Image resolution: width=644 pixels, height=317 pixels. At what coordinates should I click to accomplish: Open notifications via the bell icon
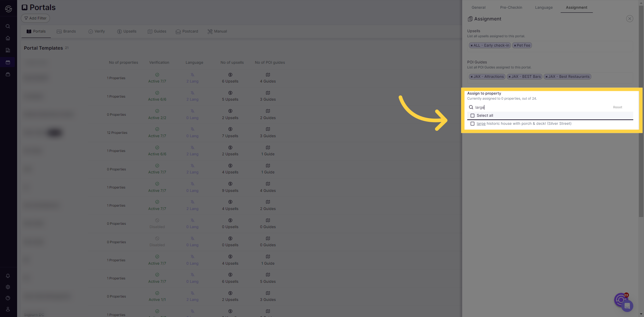point(8,276)
